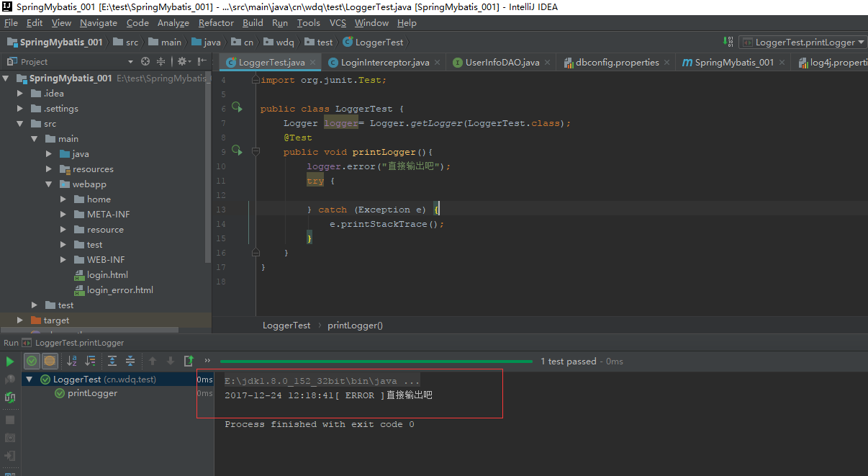The width and height of the screenshot is (868, 476).
Task: Rerun the test with green play button
Action: coord(10,362)
